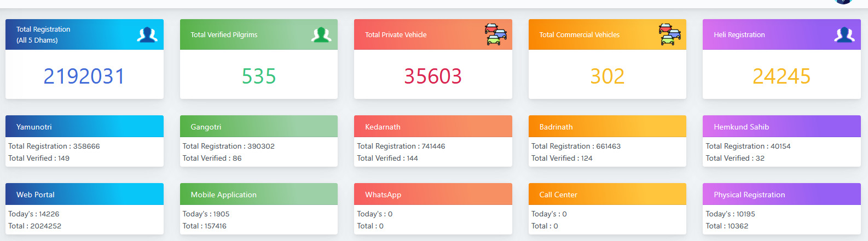Click the Mobile Application card header

(259, 195)
